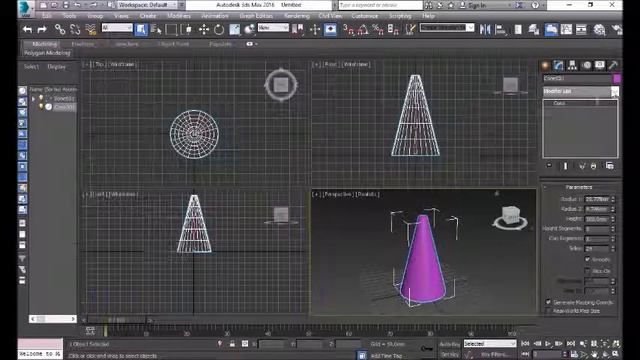The width and height of the screenshot is (640, 360).
Task: Activate the Select and Move tool
Action: (x=204, y=29)
